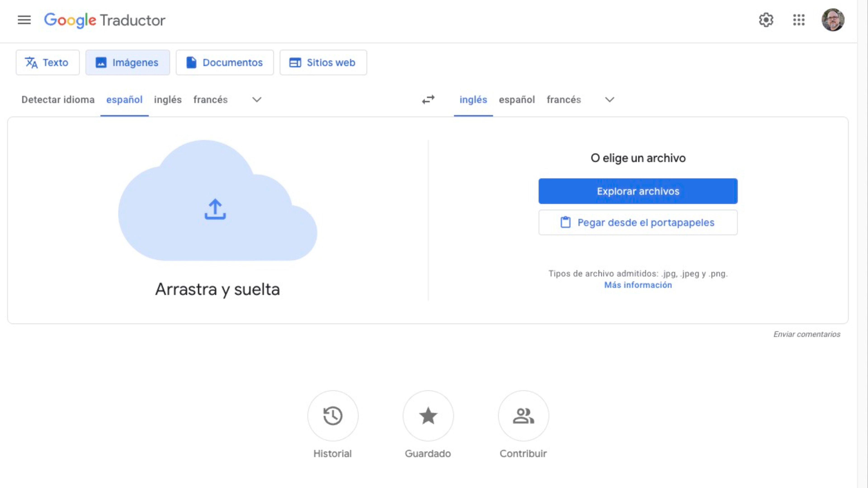This screenshot has height=488, width=868.
Task: Click the Historial label
Action: click(x=333, y=454)
